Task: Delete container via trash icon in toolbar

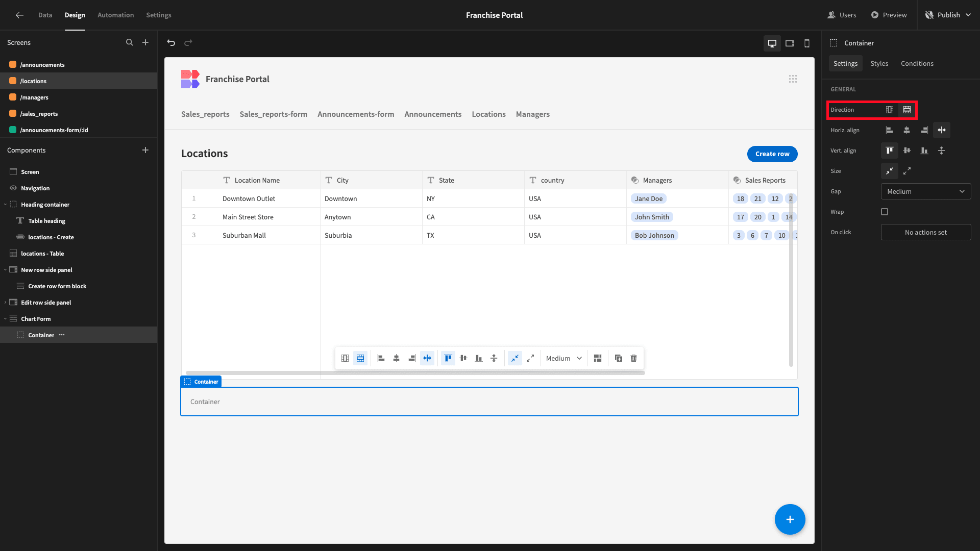Action: tap(634, 358)
